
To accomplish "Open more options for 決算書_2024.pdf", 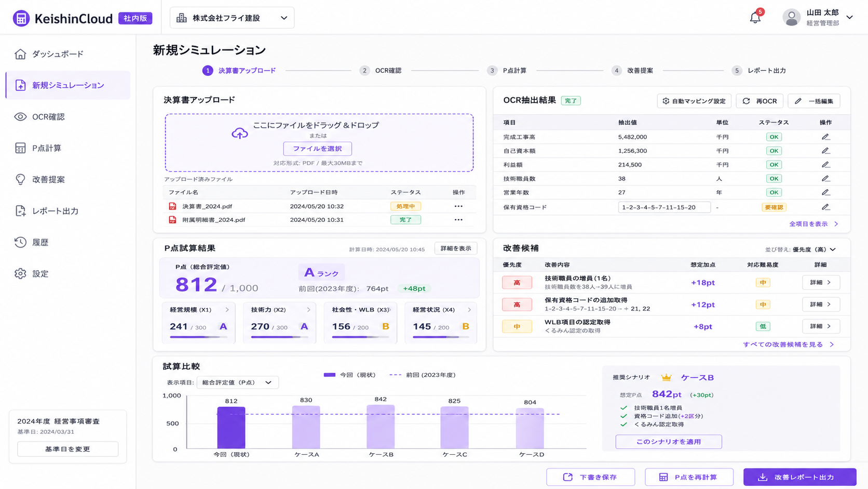I will pyautogui.click(x=458, y=206).
